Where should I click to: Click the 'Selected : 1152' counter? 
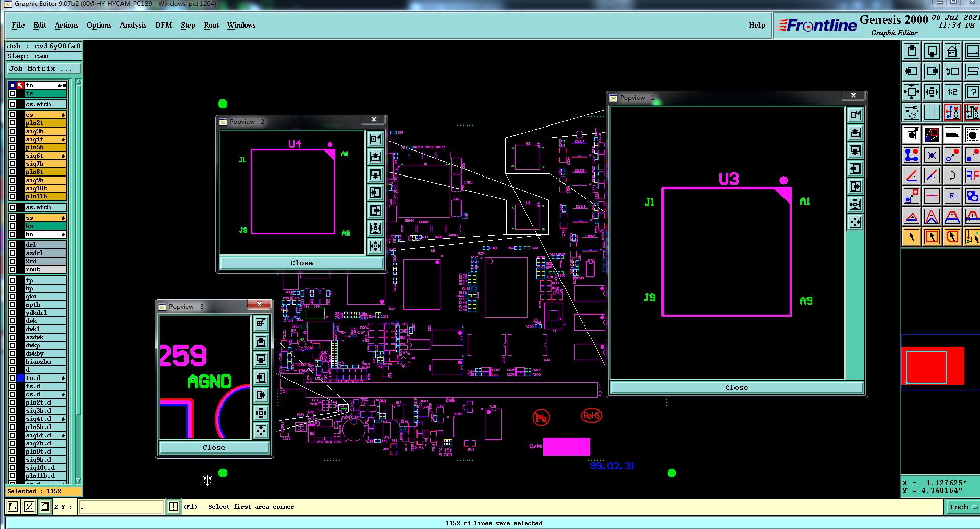pyautogui.click(x=43, y=491)
